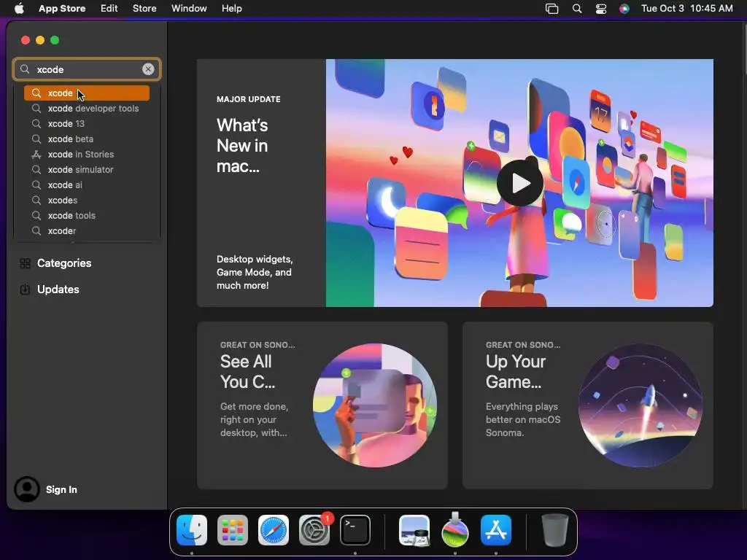Click the macOS Sonoma installer Dock icon

[x=455, y=530]
